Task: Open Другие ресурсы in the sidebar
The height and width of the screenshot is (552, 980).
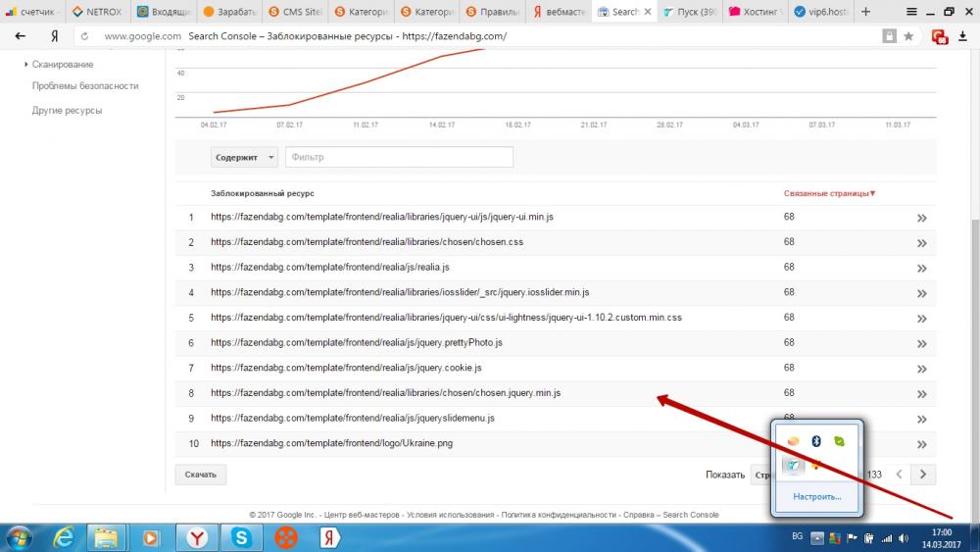Action: (x=67, y=111)
